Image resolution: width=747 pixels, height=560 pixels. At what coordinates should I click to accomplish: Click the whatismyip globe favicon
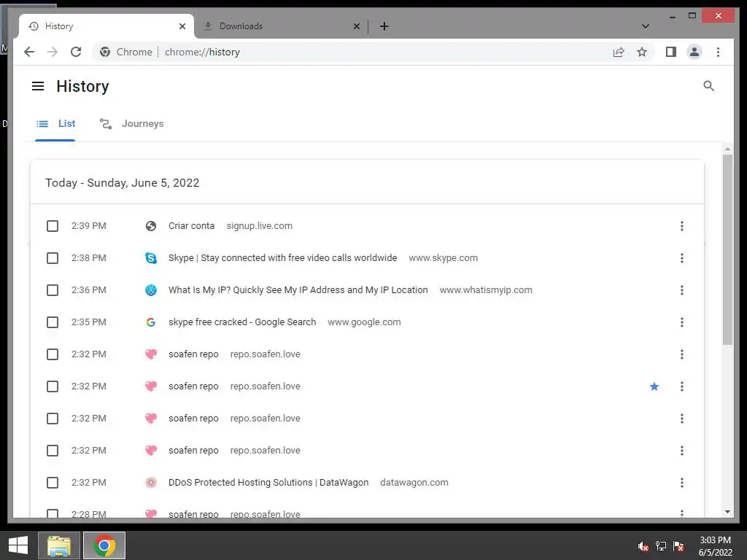point(151,290)
